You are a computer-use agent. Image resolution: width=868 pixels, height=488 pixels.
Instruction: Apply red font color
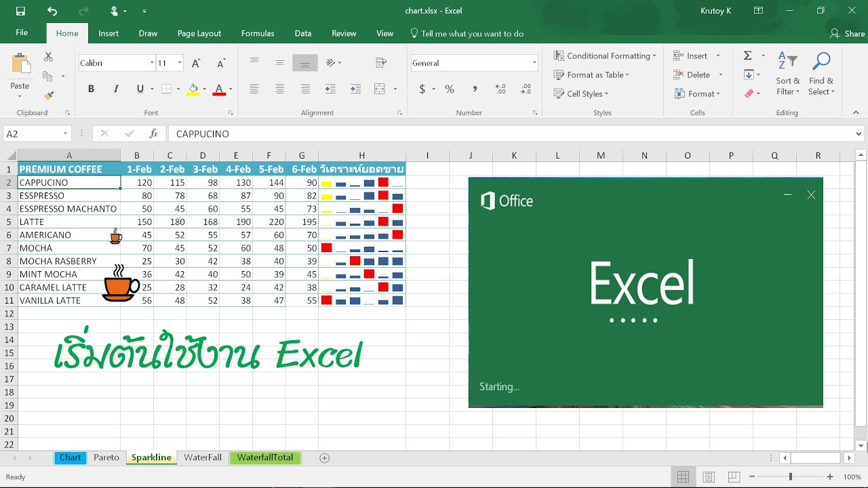point(218,89)
